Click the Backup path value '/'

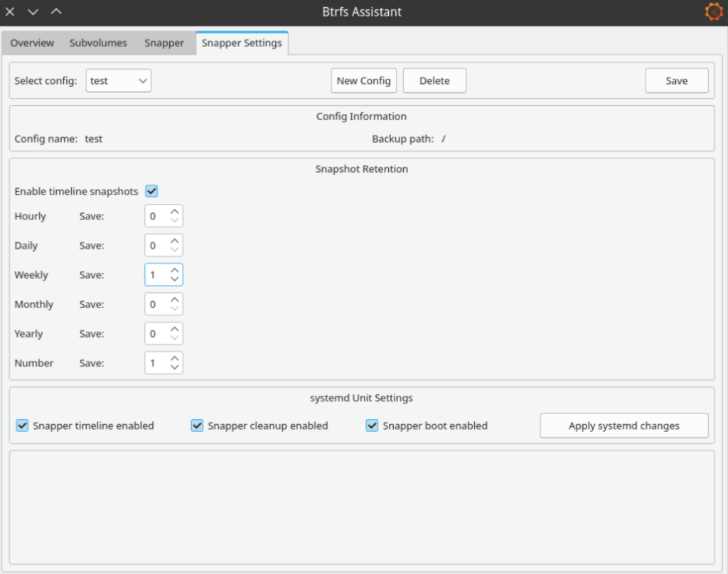coord(444,139)
